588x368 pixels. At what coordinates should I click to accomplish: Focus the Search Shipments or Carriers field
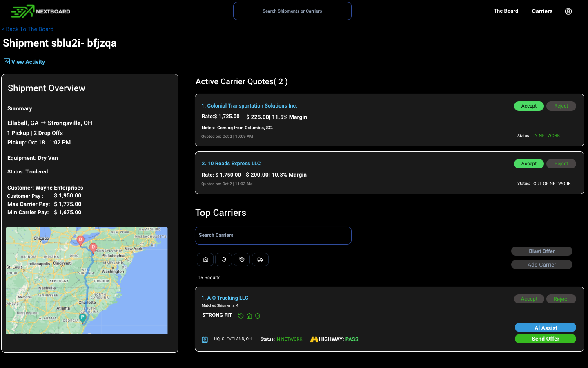pos(292,11)
